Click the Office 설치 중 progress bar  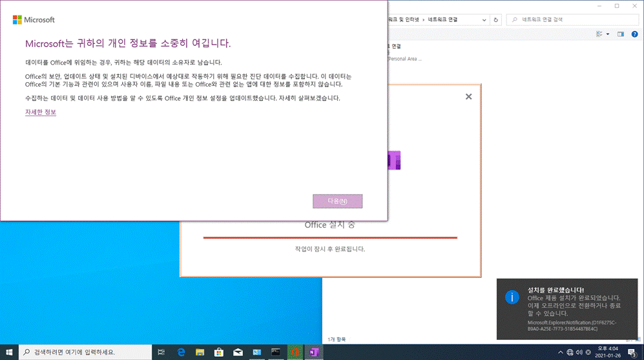click(330, 238)
